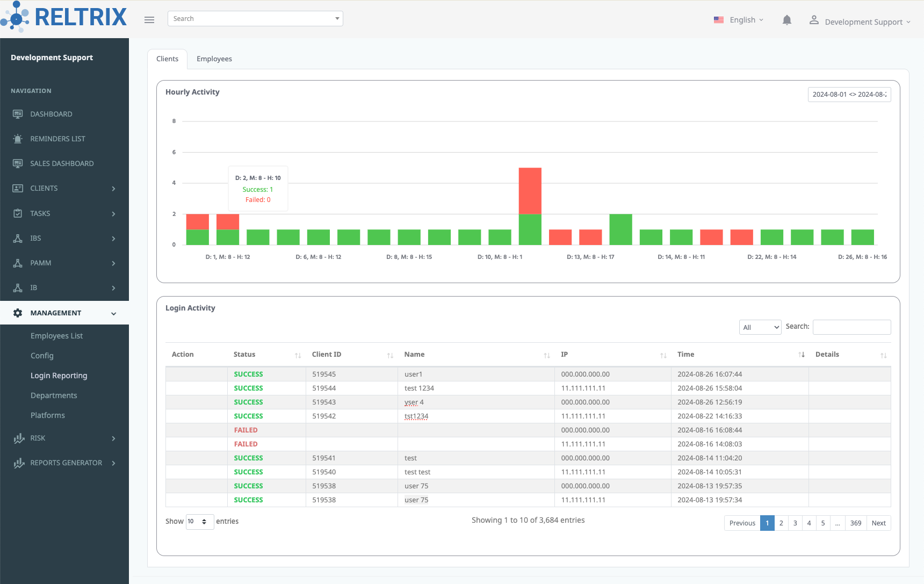Go to the Next page
The height and width of the screenshot is (584, 924).
pos(878,523)
